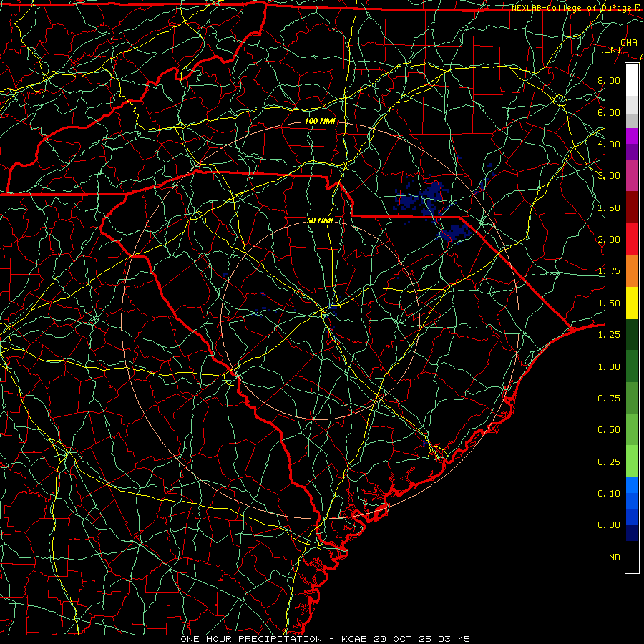This screenshot has width=644, height=644.
Task: Click the '6.00' legend value
Action: 609,112
